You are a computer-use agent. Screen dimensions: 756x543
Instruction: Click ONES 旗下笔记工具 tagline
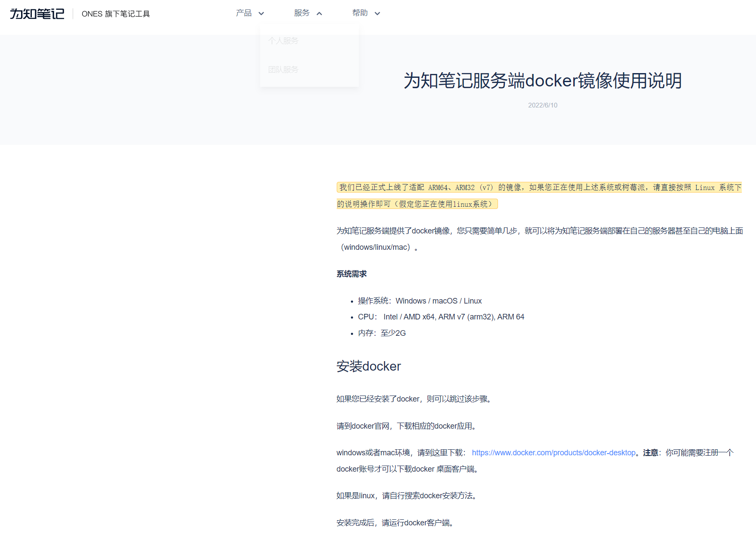[x=116, y=14]
